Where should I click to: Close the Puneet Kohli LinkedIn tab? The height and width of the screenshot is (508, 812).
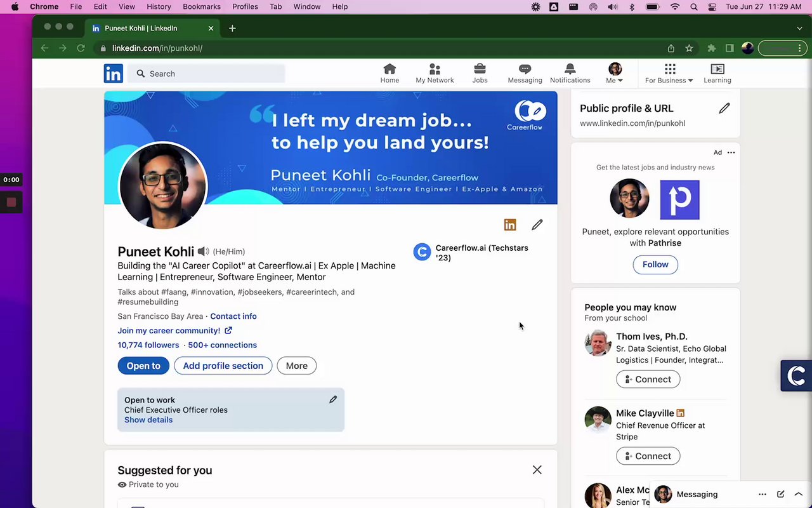tap(211, 28)
